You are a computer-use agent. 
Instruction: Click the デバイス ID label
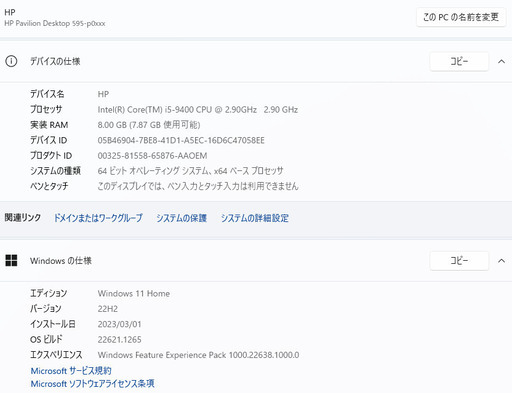[x=48, y=140]
